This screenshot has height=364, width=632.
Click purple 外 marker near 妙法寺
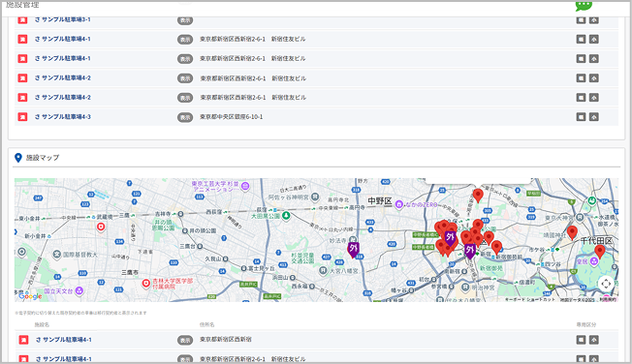coord(354,250)
